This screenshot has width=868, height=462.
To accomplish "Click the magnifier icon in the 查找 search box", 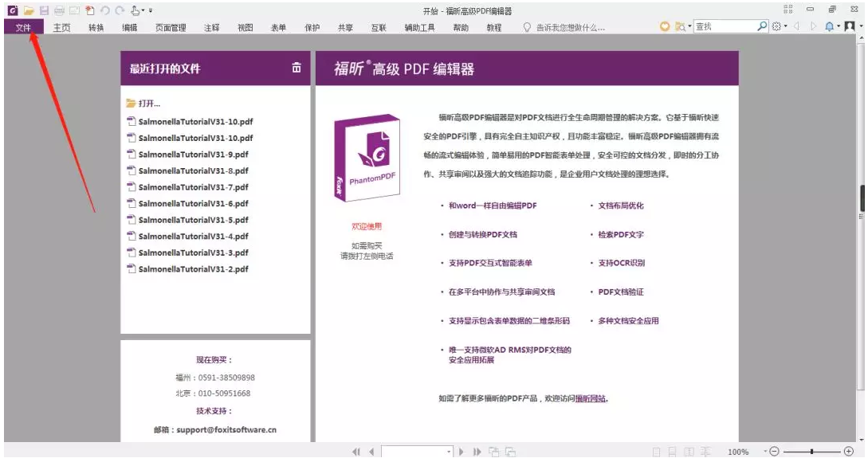I will (x=762, y=25).
